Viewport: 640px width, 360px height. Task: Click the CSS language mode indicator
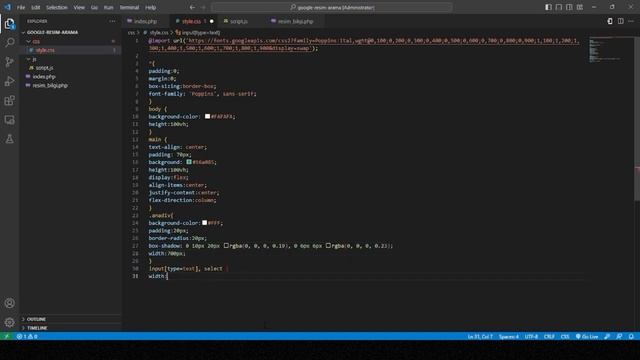pos(565,336)
